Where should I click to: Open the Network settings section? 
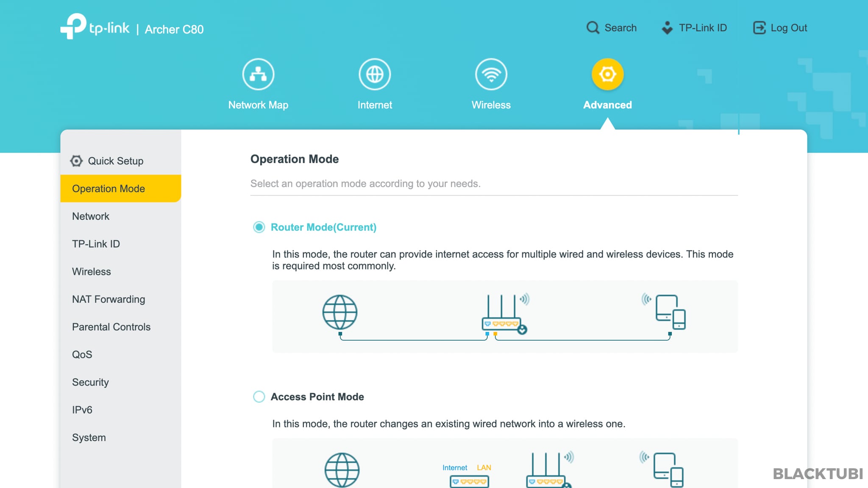tap(91, 216)
